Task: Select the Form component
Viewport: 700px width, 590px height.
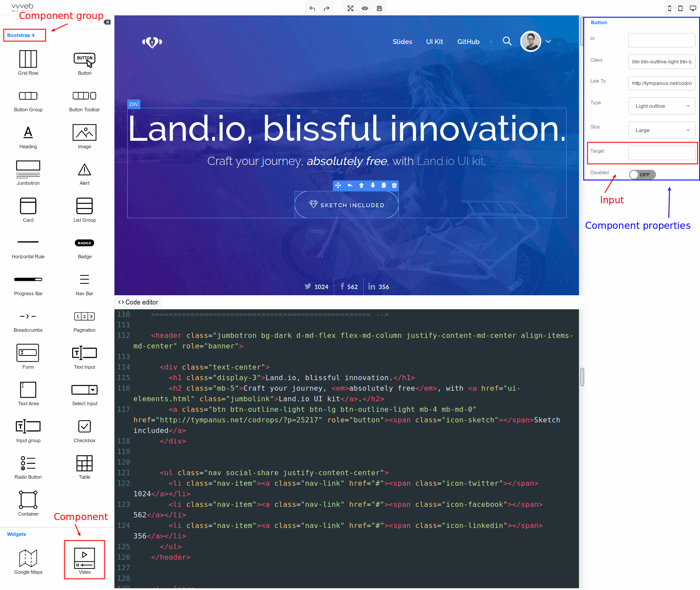Action: [x=28, y=357]
